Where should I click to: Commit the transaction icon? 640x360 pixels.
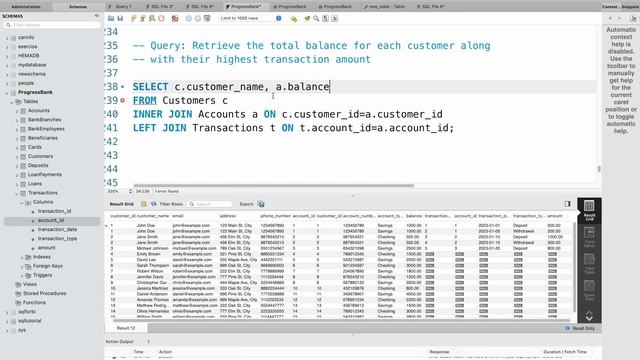pos(189,18)
